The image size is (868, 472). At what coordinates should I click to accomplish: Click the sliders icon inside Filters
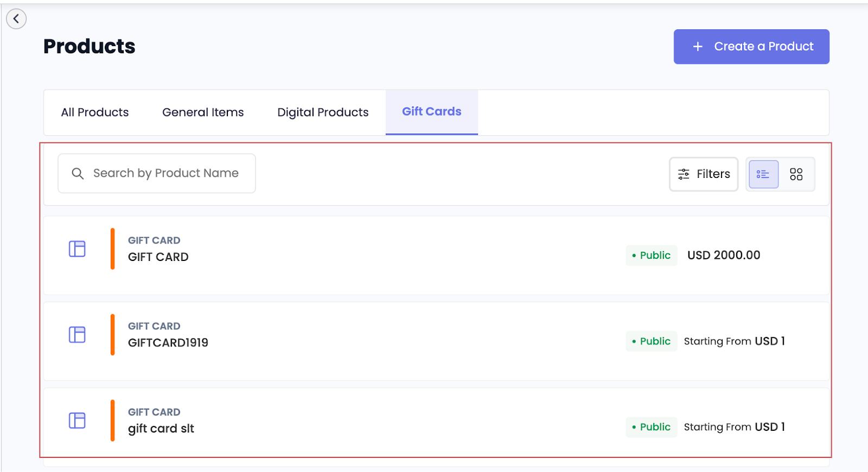[684, 174]
